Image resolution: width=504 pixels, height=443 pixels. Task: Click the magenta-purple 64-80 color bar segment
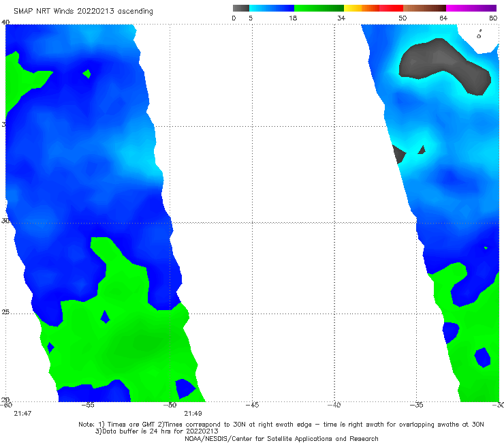coord(471,8)
